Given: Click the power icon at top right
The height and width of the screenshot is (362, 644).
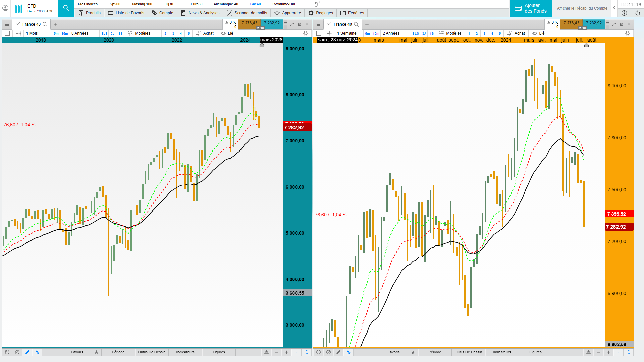Looking at the screenshot, I should click(638, 13).
